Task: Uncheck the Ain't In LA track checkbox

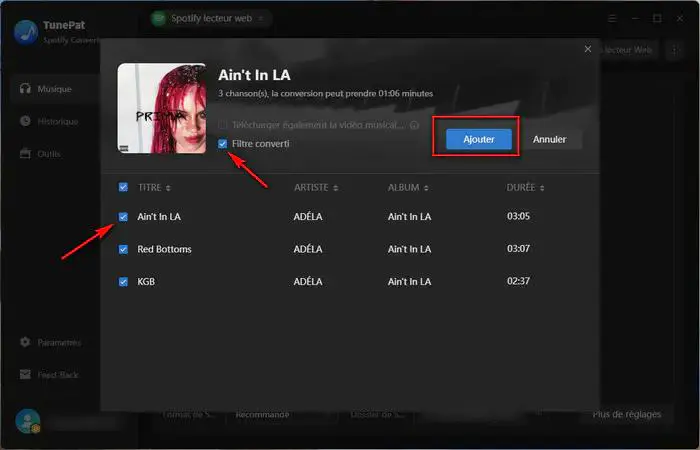Action: (x=123, y=217)
